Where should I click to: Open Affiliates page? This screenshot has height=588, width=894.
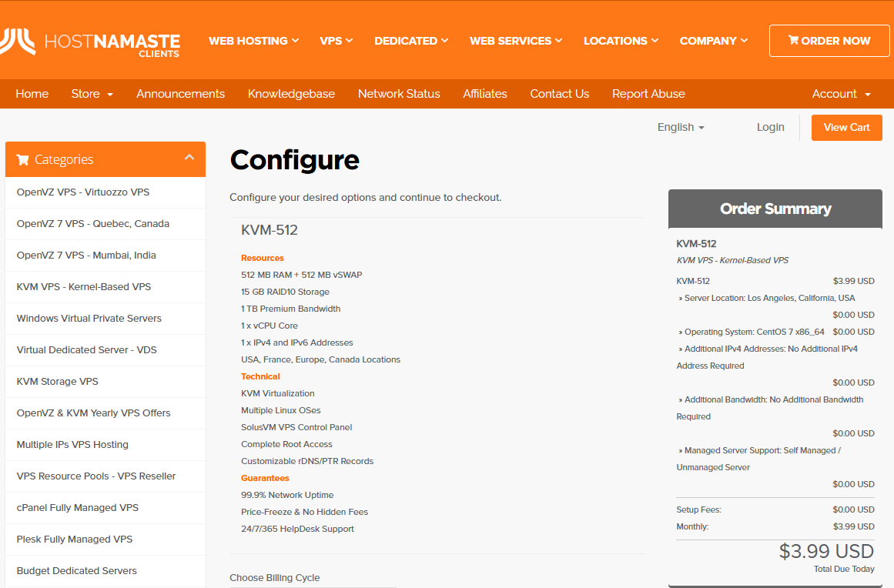point(484,94)
